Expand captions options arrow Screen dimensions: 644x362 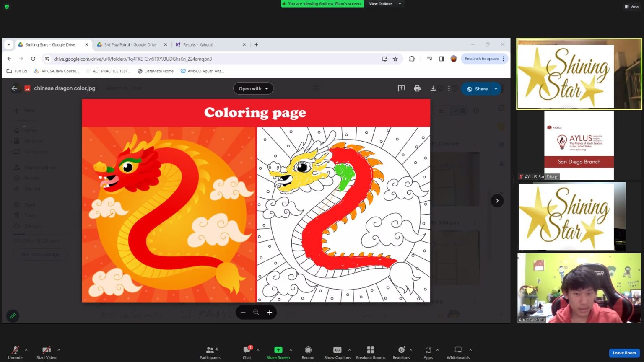(x=349, y=350)
